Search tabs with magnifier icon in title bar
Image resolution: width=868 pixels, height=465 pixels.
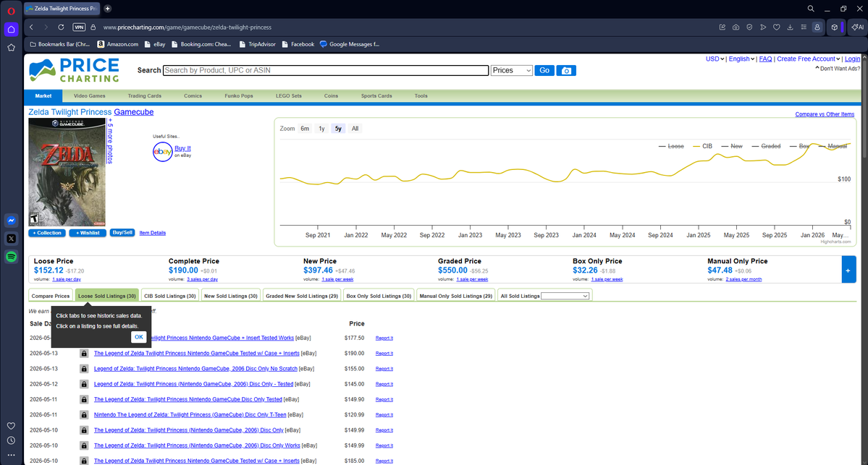click(x=811, y=8)
